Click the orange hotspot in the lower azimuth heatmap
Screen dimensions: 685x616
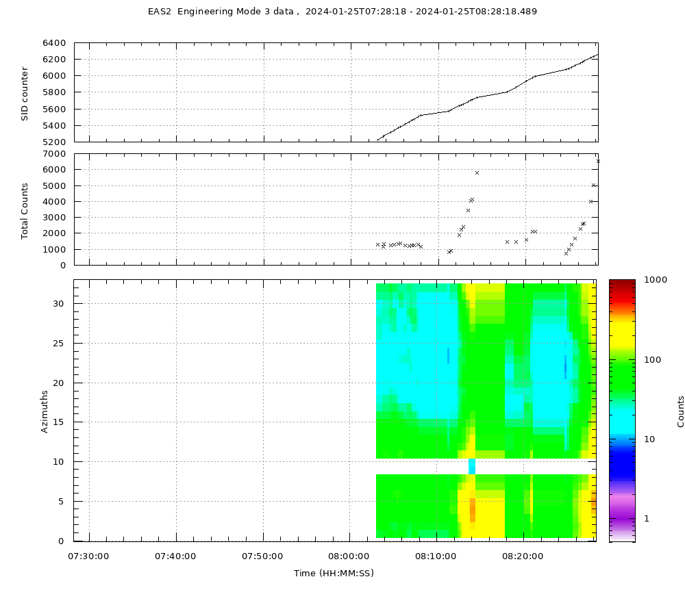pos(472,509)
